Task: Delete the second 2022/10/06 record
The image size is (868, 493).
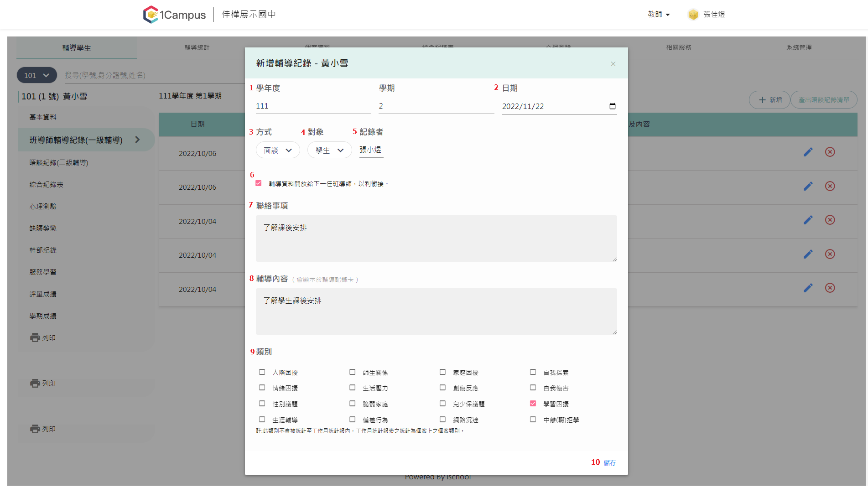Action: pyautogui.click(x=830, y=186)
